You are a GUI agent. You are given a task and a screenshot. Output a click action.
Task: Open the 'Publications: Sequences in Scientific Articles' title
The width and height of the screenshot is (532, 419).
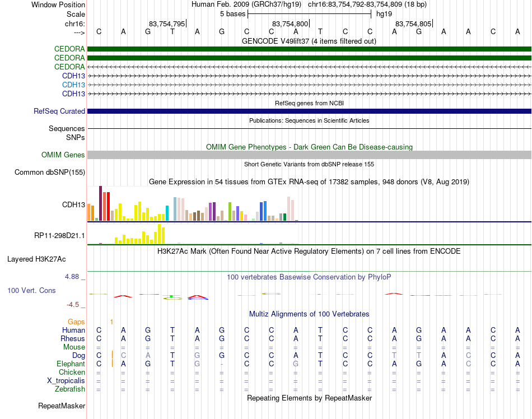coord(309,120)
